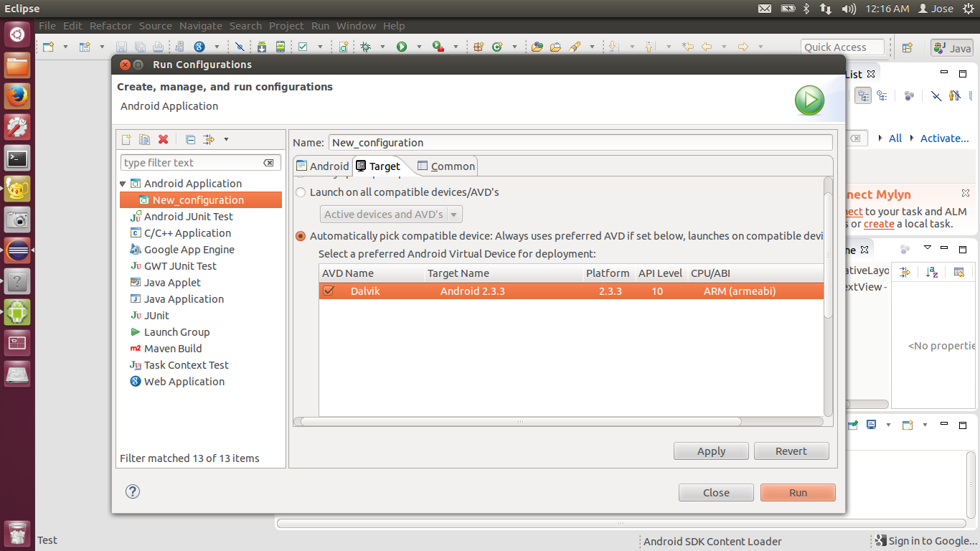The width and height of the screenshot is (980, 551).
Task: Click the Open Type icon in toolbar
Action: click(x=537, y=47)
